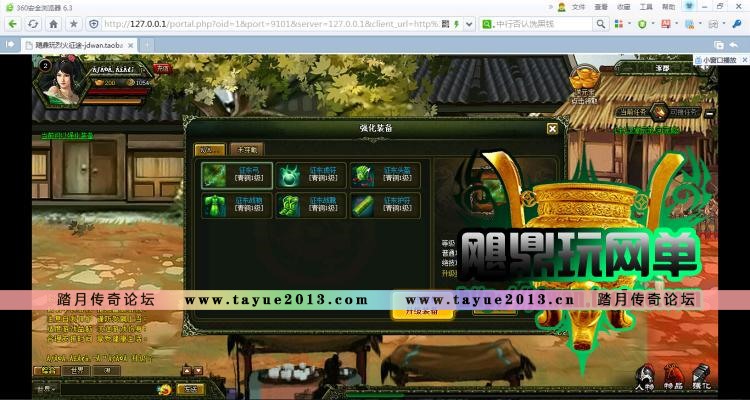Image resolution: width=750 pixels, height=400 pixels.
Task: Open the 物品 inventory bag icon
Action: (673, 377)
